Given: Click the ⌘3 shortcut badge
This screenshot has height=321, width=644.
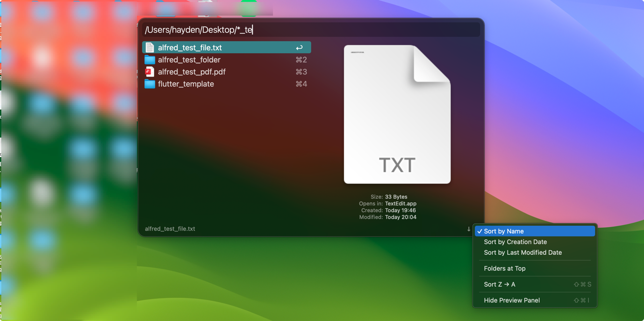Looking at the screenshot, I should click(x=301, y=72).
